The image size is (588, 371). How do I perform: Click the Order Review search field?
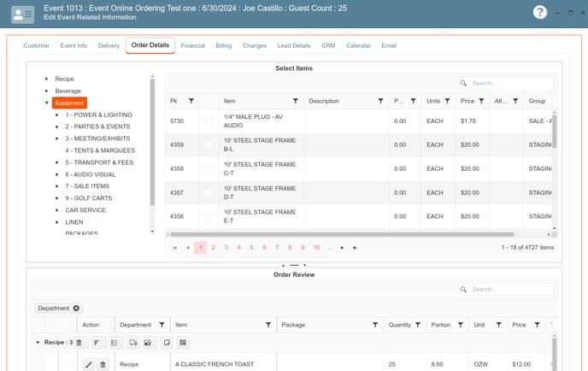506,289
